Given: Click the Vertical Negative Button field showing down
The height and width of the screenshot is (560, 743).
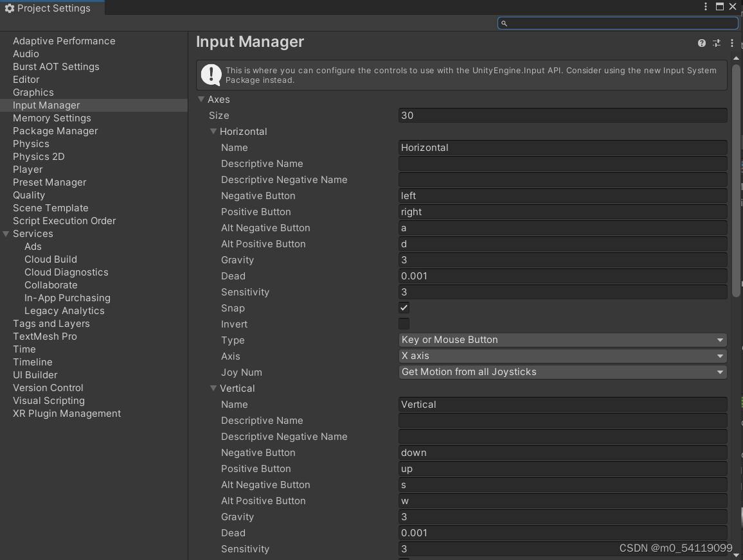Looking at the screenshot, I should [562, 453].
